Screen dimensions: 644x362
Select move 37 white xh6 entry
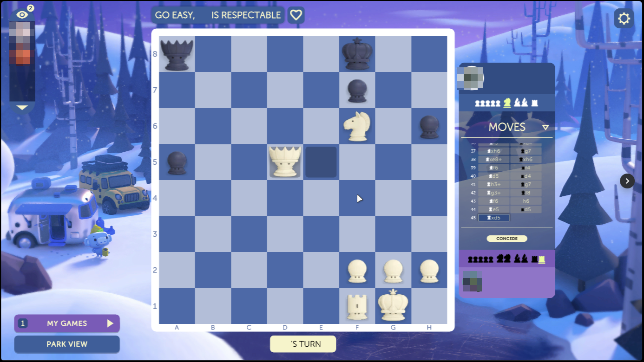(x=494, y=151)
